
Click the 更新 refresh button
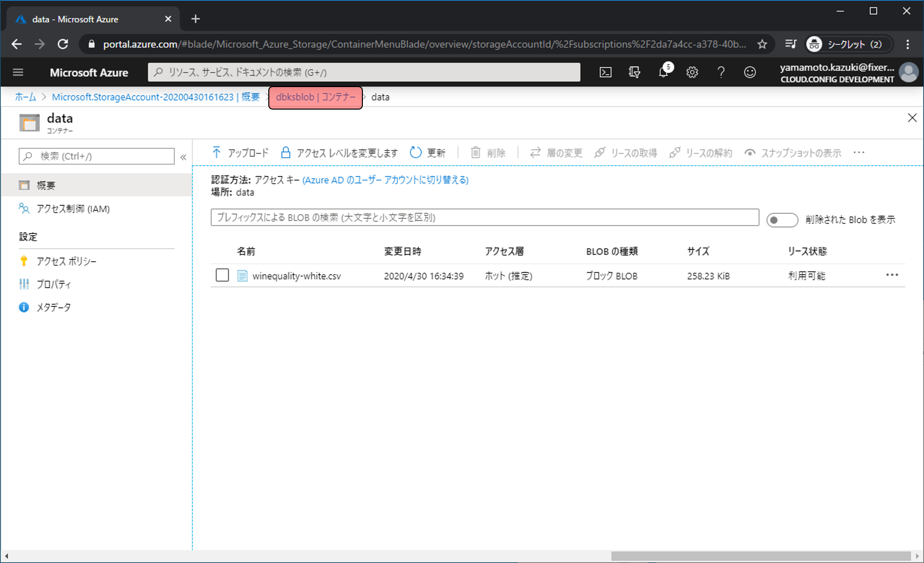(x=428, y=153)
